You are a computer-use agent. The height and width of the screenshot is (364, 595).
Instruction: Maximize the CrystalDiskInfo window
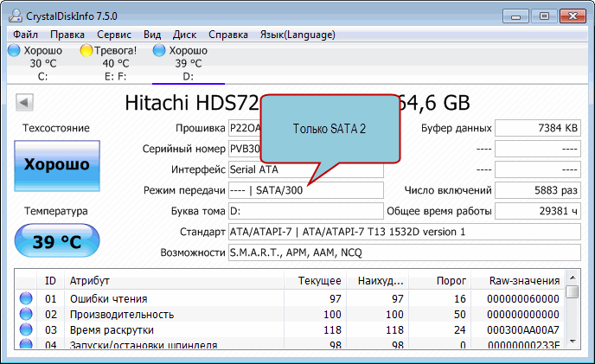[544, 16]
